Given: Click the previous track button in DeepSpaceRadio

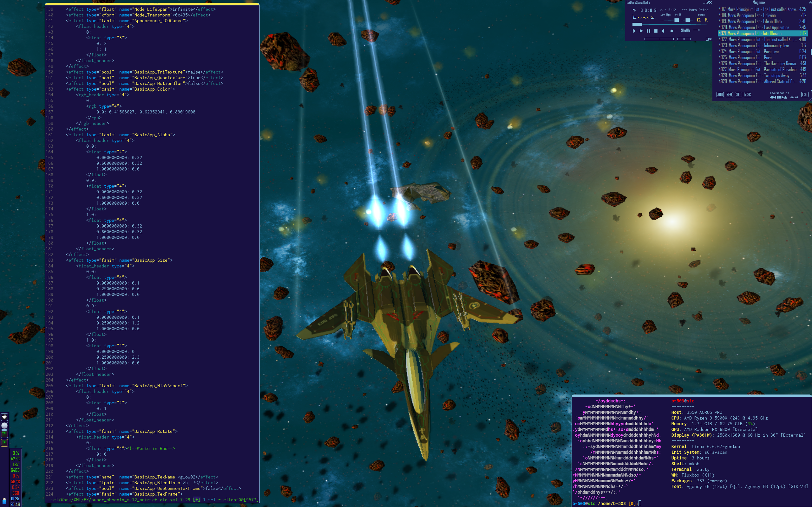Looking at the screenshot, I should click(x=634, y=31).
